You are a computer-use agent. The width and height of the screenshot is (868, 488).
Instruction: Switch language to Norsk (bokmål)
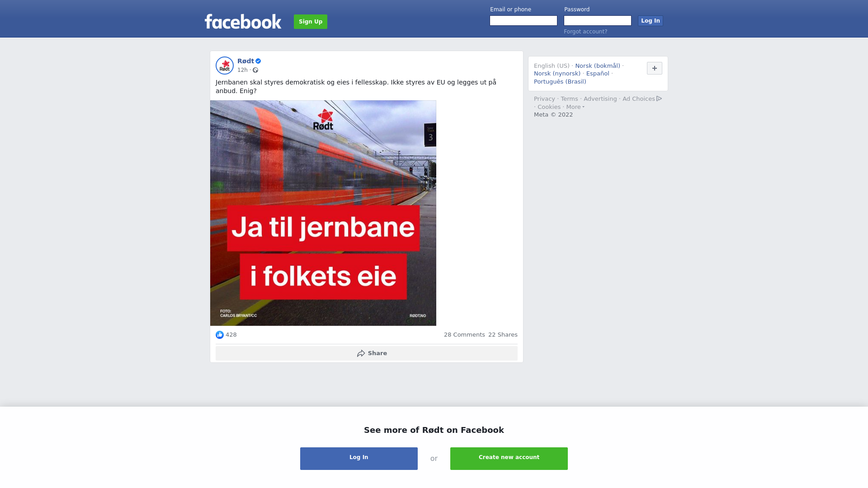coord(598,66)
